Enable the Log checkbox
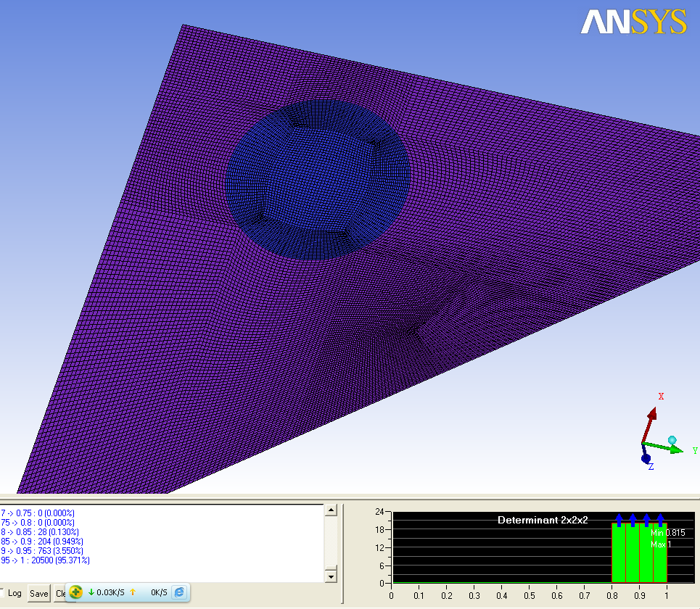700x609 pixels. click(x=1, y=593)
